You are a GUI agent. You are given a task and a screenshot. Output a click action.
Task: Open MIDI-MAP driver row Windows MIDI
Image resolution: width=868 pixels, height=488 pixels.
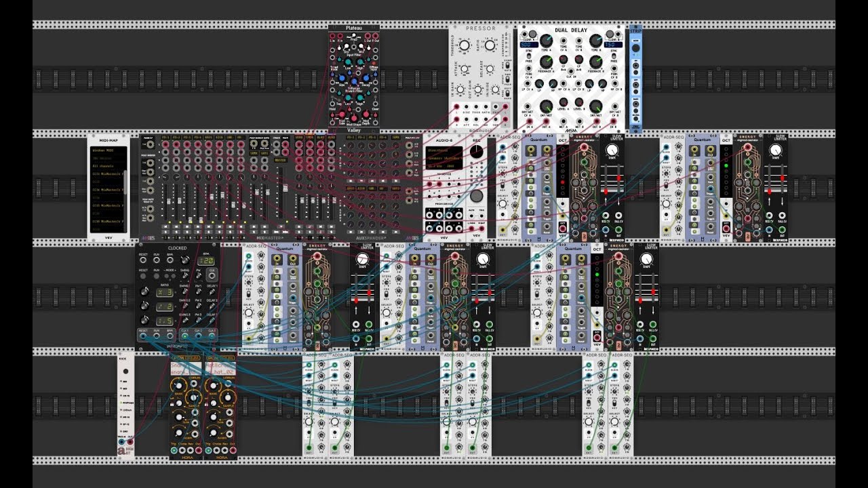[x=108, y=150]
